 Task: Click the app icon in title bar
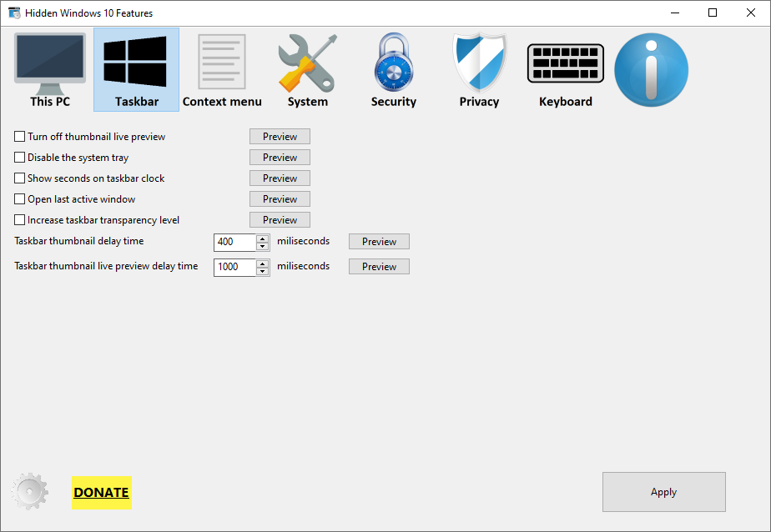[14, 13]
